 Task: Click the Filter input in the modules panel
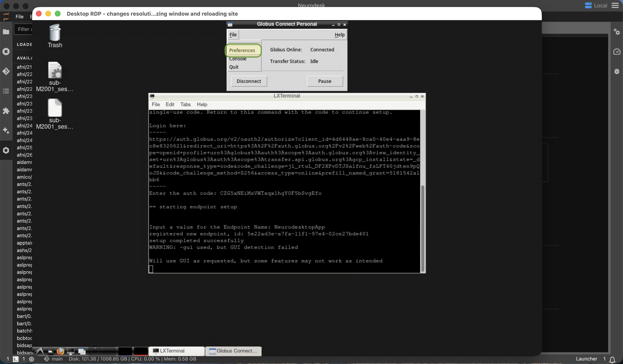23,29
